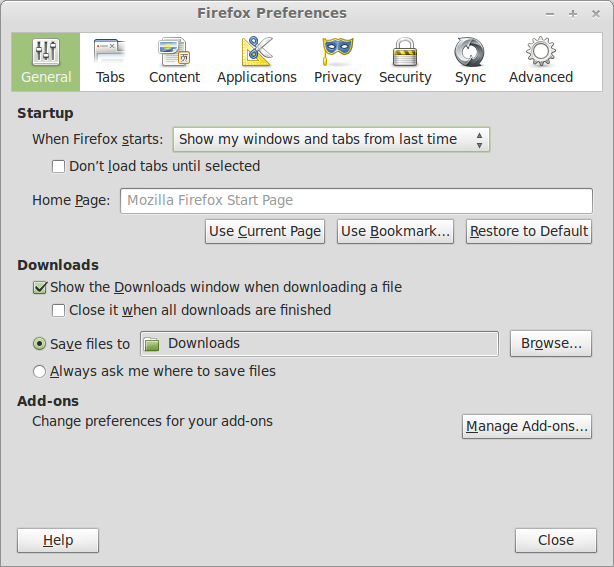Open Manage Add-ons...
The height and width of the screenshot is (567, 614).
[527, 426]
